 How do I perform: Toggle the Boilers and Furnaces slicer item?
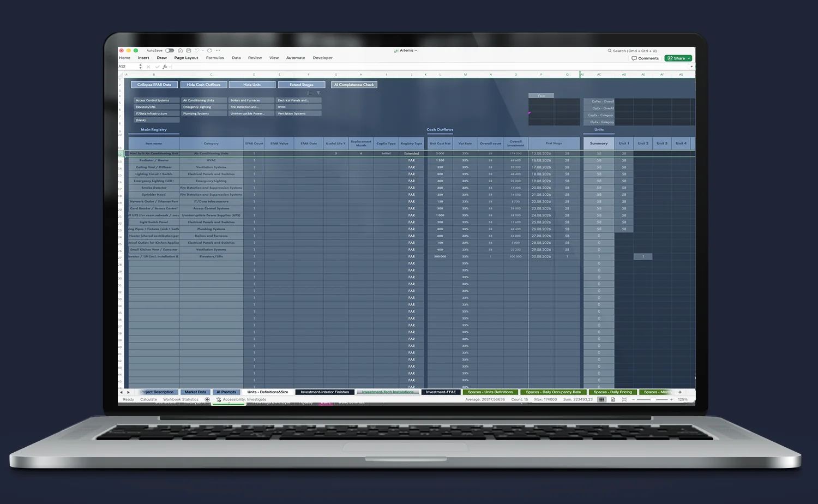coord(251,100)
